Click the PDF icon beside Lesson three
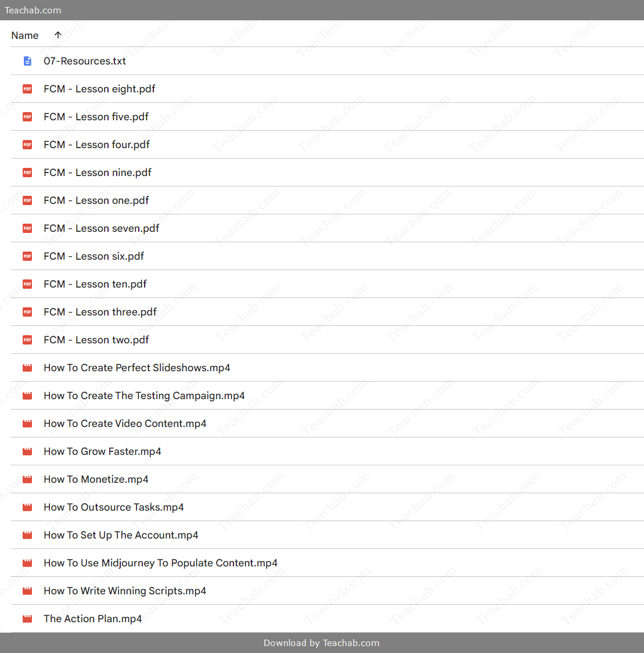This screenshot has height=653, width=644. [27, 313]
